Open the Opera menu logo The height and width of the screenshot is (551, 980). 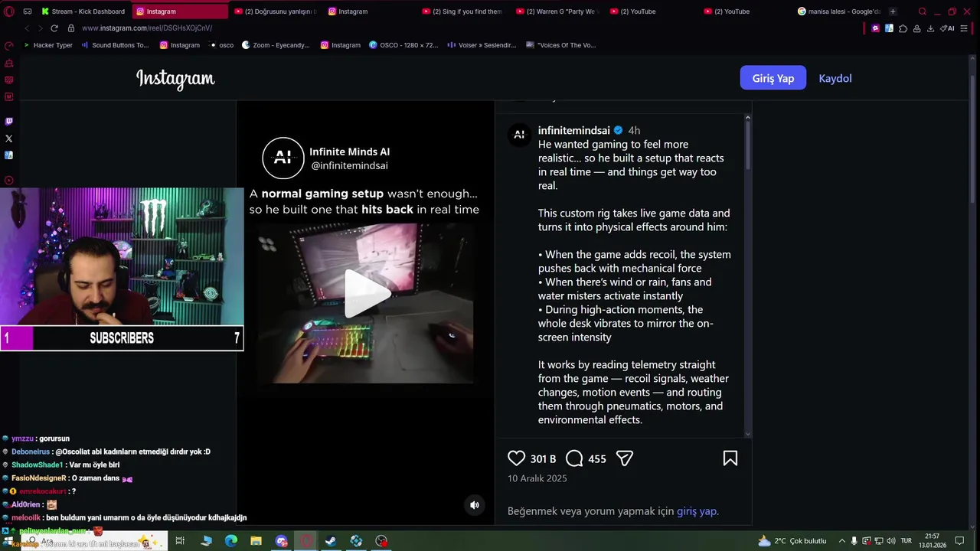pyautogui.click(x=8, y=11)
